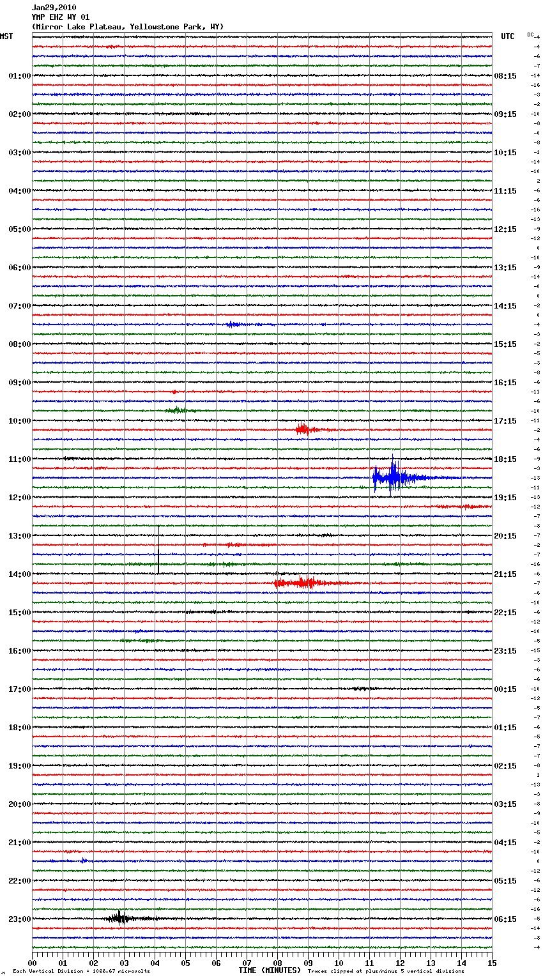Viewport: 543px width, 980px height.
Task: Select the 13:00 MST hour label
Action: (x=20, y=536)
